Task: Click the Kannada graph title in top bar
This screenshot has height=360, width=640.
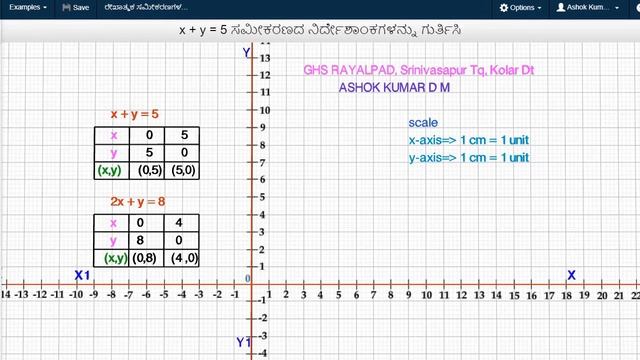Action: pyautogui.click(x=146, y=7)
